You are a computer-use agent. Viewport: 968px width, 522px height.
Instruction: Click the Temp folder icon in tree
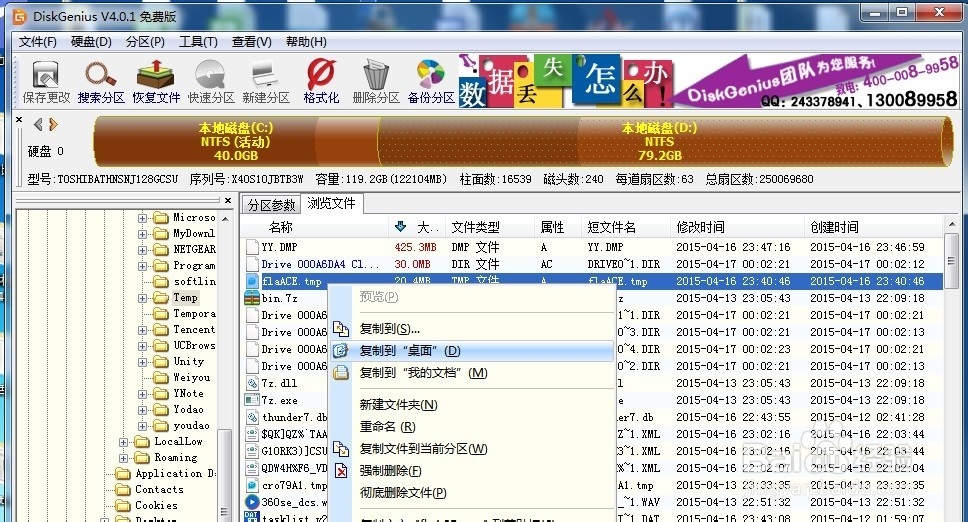point(161,298)
